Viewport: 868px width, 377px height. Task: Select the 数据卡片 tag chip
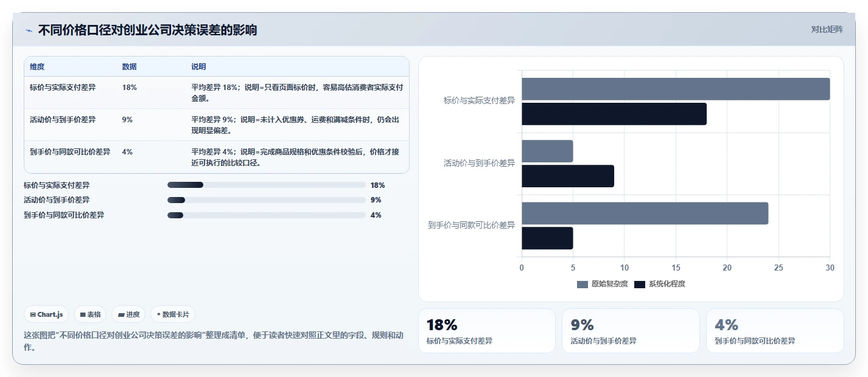click(173, 314)
